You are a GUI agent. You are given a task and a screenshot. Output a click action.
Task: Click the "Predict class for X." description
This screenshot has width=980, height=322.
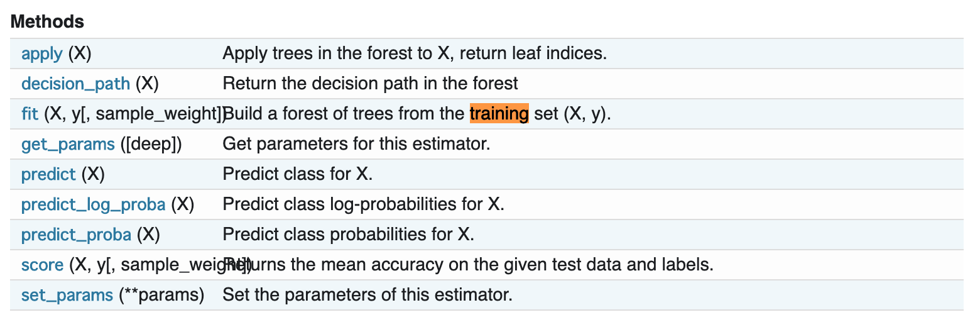coord(297,174)
